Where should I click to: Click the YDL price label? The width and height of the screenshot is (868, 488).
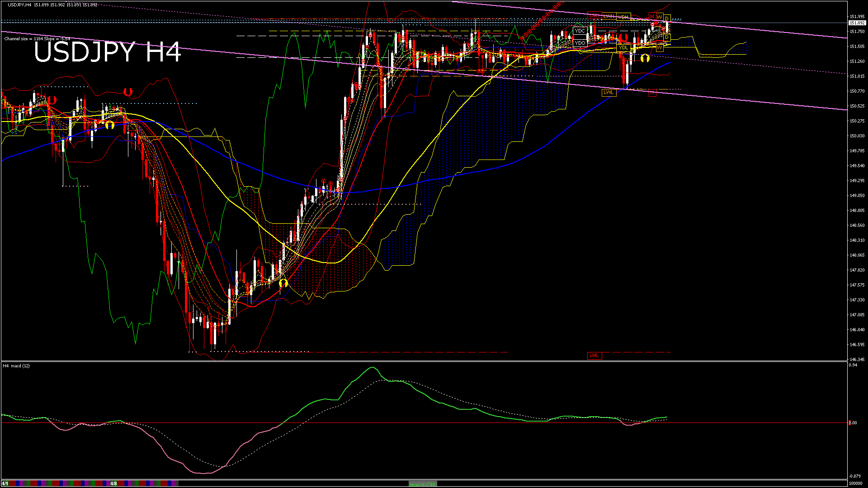(624, 48)
